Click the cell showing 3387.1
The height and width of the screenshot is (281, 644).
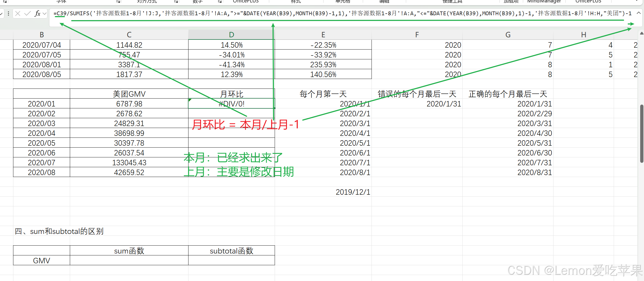point(129,64)
